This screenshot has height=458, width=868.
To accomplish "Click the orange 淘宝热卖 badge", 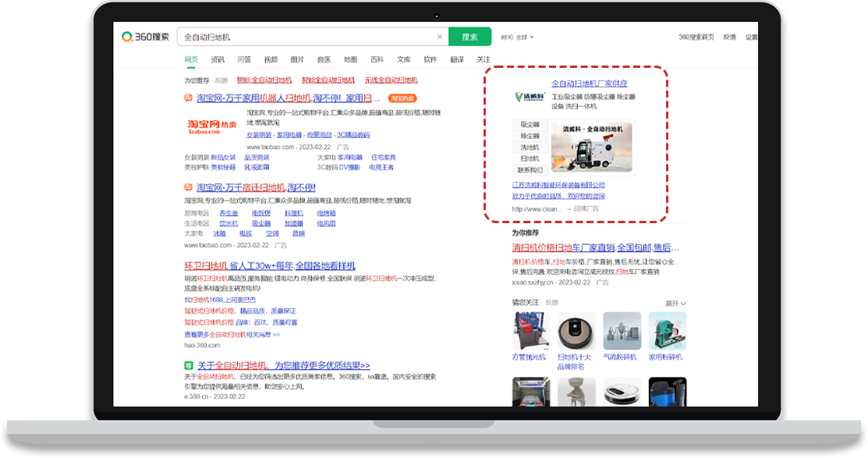I will pos(402,98).
